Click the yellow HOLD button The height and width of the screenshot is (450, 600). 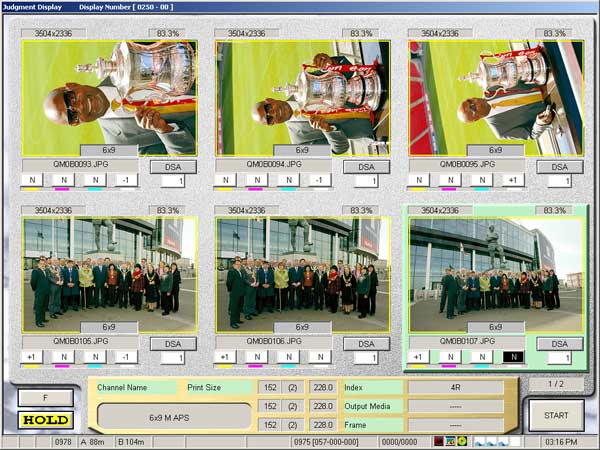point(46,420)
